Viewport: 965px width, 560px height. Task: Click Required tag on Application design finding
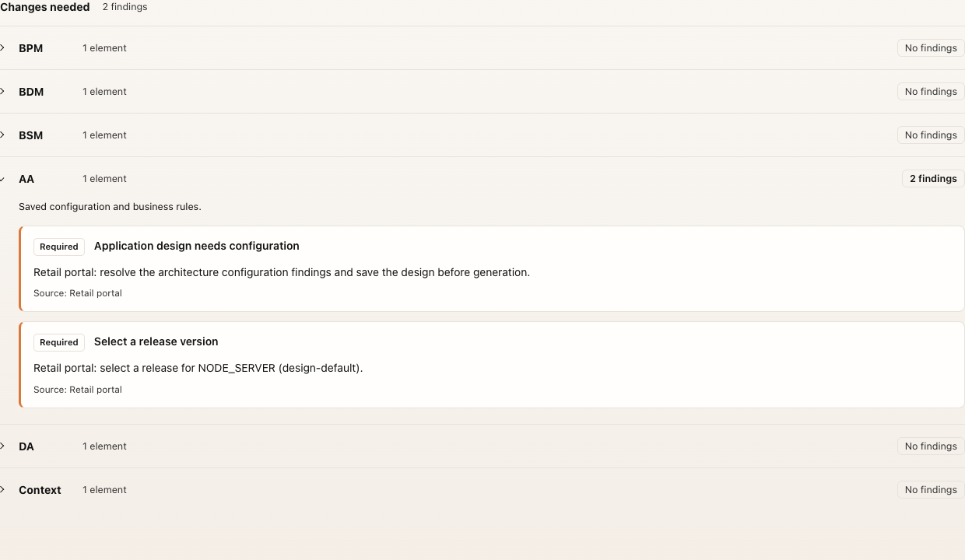click(59, 247)
